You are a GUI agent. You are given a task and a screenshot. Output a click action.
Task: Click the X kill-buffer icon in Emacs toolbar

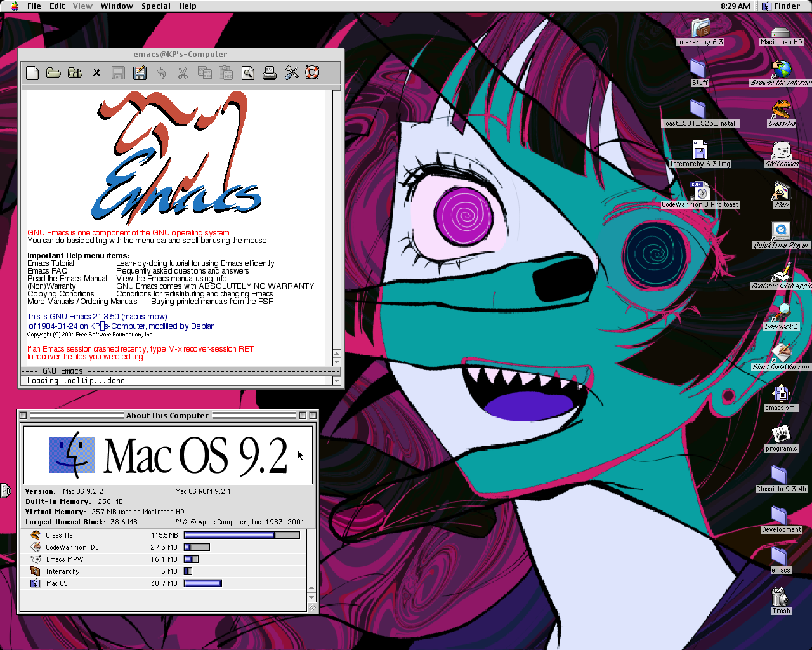[96, 73]
